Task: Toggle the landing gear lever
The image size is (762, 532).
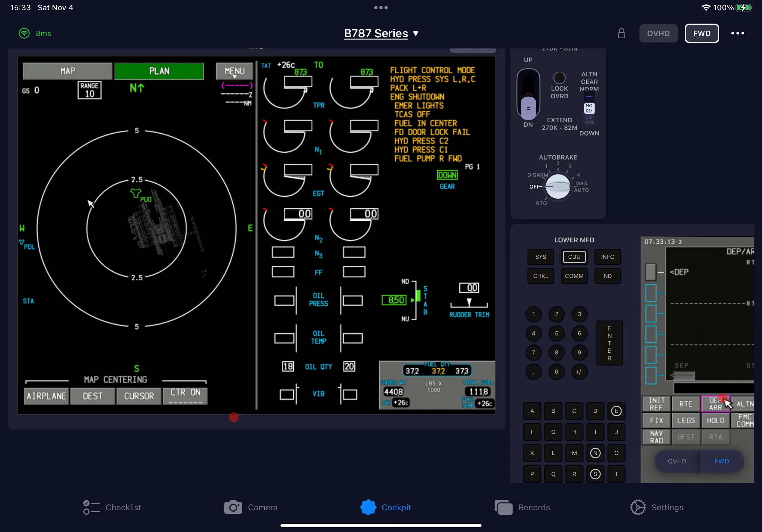Action: (528, 94)
